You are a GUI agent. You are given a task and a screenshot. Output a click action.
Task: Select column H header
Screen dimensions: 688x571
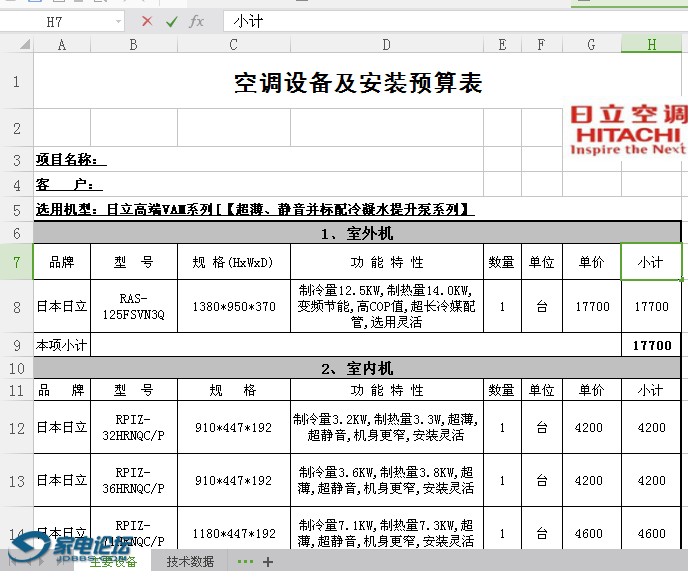(x=651, y=44)
